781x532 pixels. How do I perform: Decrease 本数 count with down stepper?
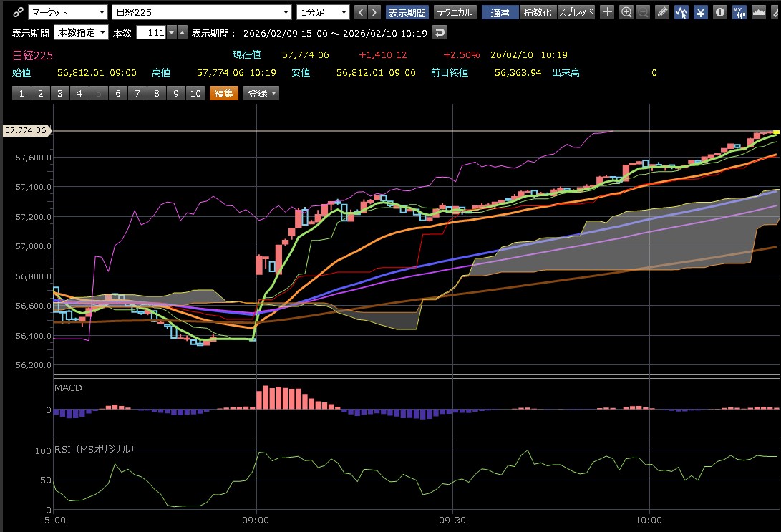point(171,32)
